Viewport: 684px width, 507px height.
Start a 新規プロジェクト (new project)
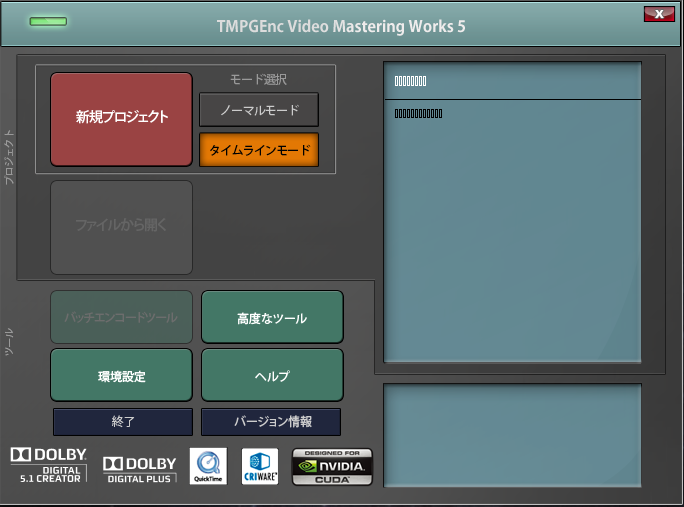click(121, 119)
